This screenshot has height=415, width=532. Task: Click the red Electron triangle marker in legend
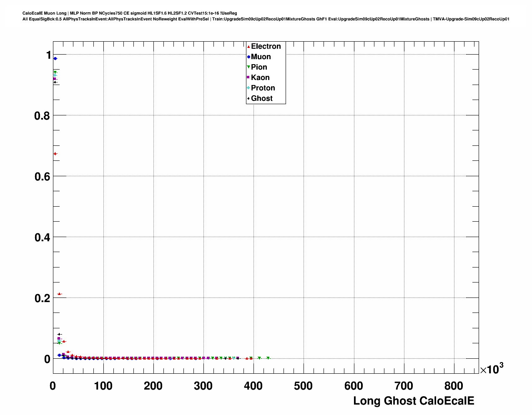248,47
